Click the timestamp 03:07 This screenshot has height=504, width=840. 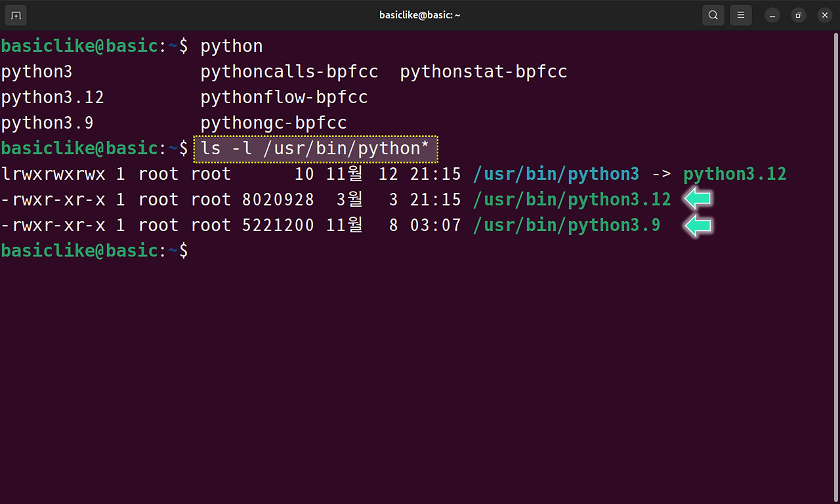pyautogui.click(x=436, y=226)
